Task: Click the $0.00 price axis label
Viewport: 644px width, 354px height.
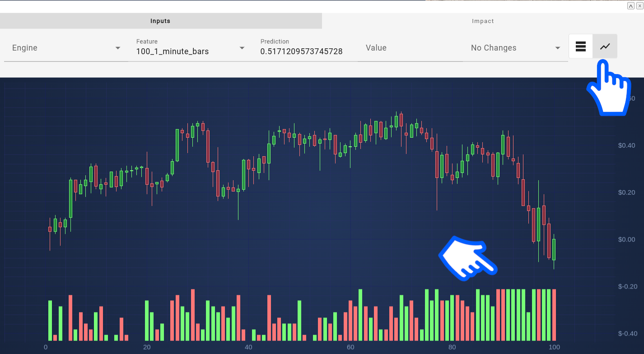Action: 626,239
